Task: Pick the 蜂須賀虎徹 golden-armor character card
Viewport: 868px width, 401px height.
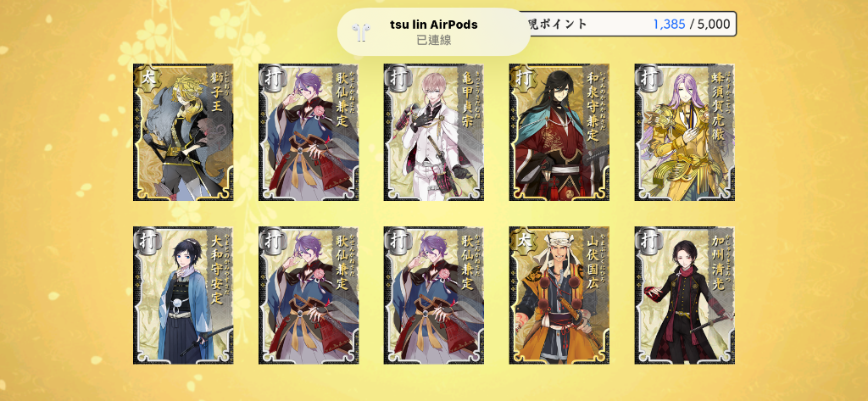Action: pyautogui.click(x=685, y=131)
